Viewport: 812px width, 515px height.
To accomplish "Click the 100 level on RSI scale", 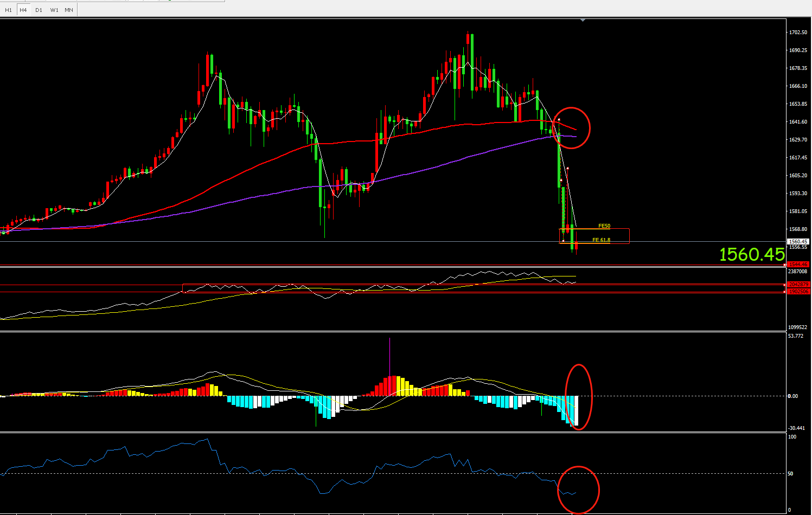I will click(x=792, y=437).
